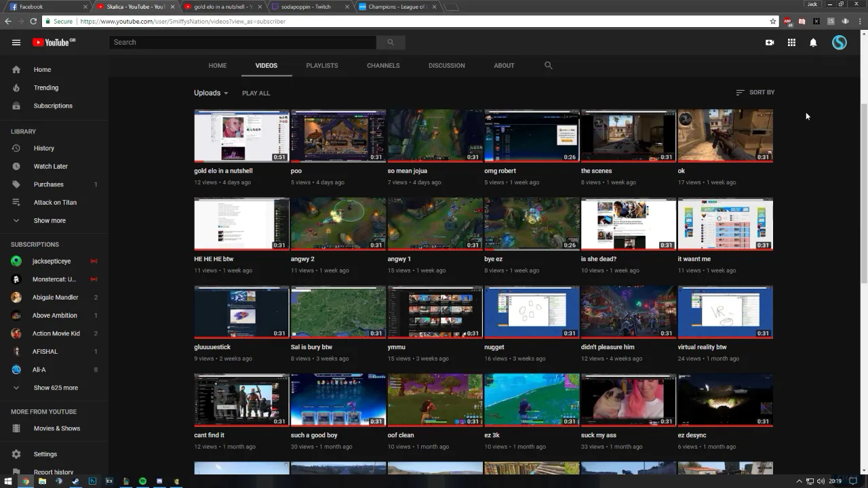This screenshot has height=488, width=868.
Task: Open Chrome from the Windows taskbar
Action: click(25, 481)
